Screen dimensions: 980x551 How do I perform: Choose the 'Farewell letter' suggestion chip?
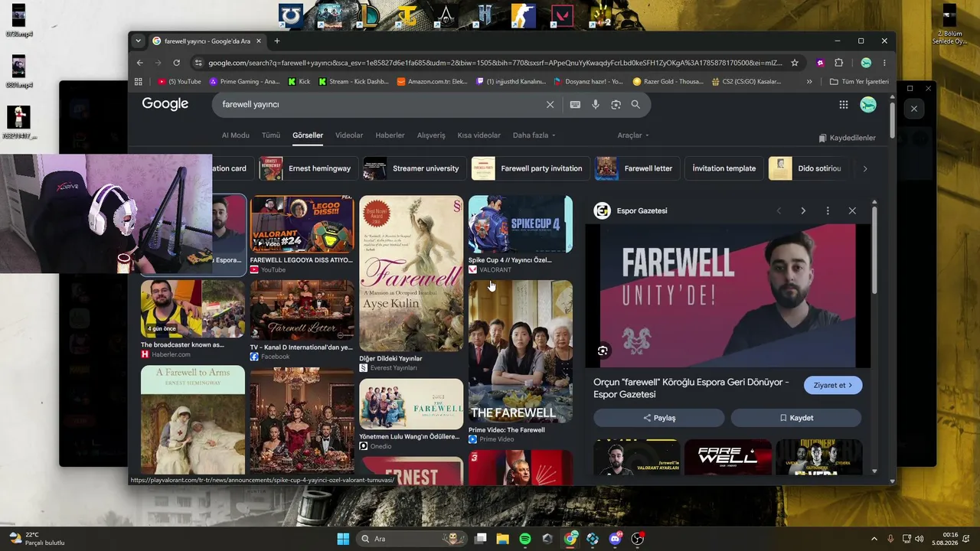pyautogui.click(x=637, y=168)
